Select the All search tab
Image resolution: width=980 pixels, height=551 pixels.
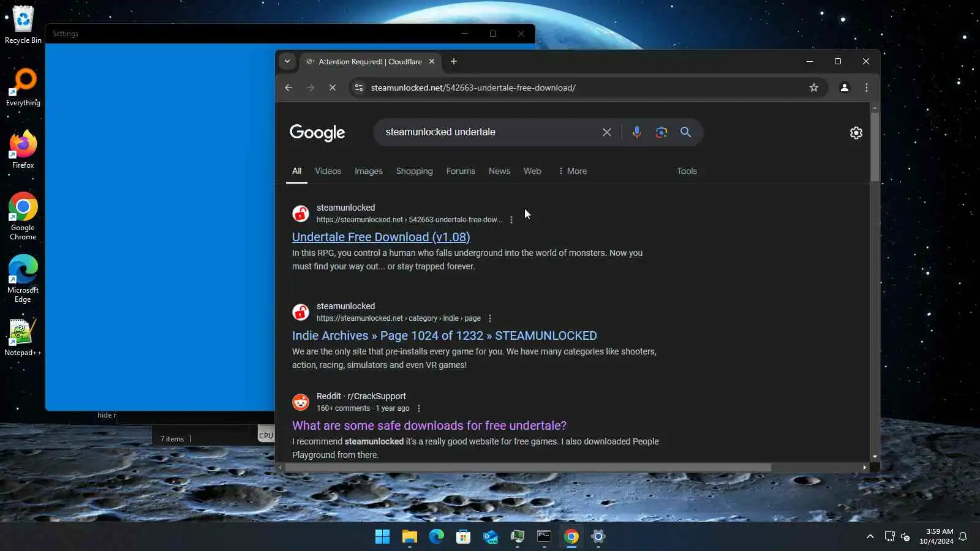click(x=297, y=171)
